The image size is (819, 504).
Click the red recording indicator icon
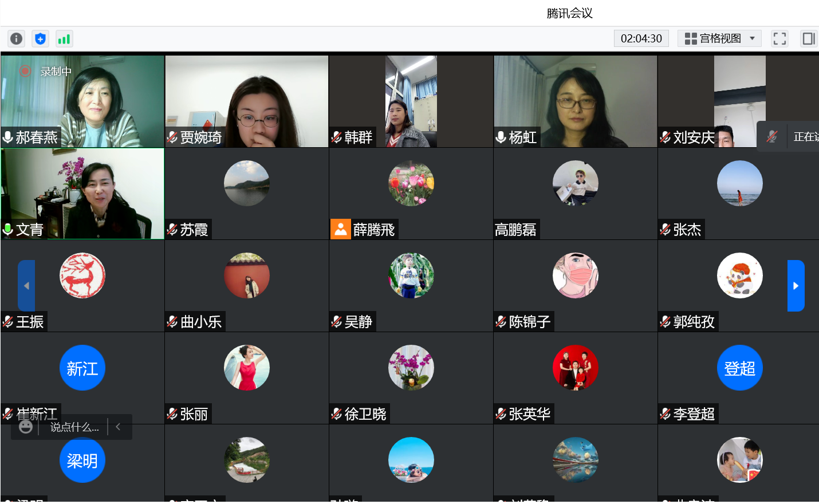pos(25,71)
